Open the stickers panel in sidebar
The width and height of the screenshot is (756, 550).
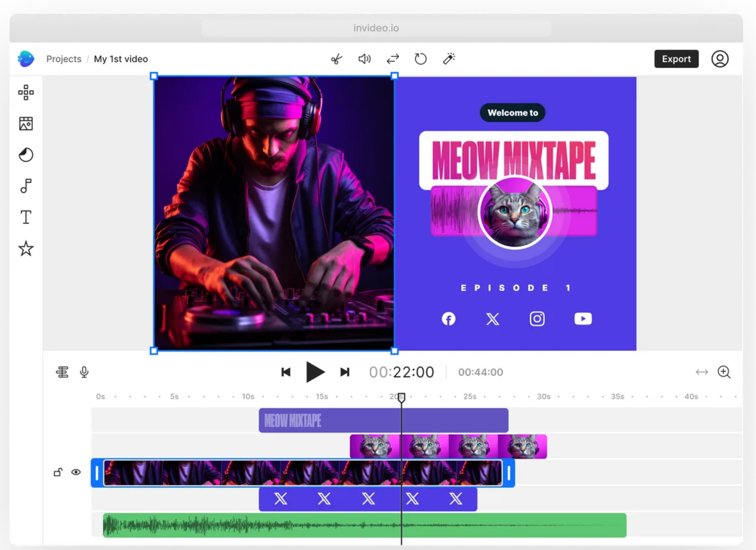tap(26, 155)
